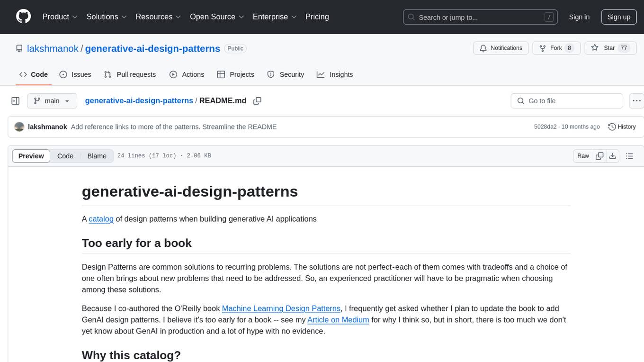Copy raw file contents
Image resolution: width=644 pixels, height=362 pixels.
point(599,156)
